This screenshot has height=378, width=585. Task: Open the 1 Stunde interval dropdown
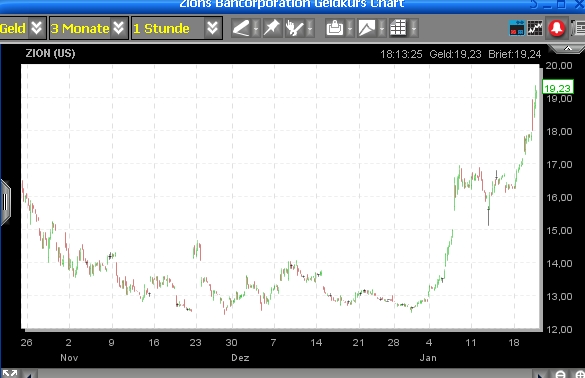(176, 28)
